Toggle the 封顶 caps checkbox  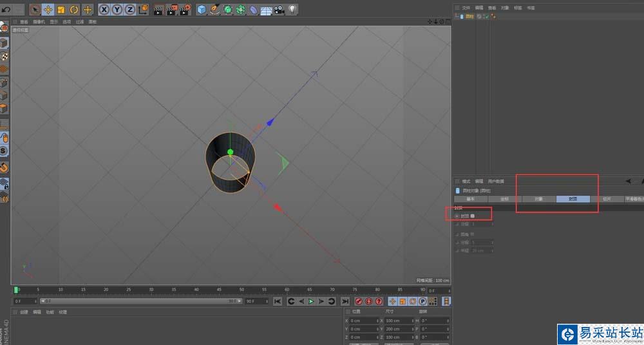tap(473, 216)
